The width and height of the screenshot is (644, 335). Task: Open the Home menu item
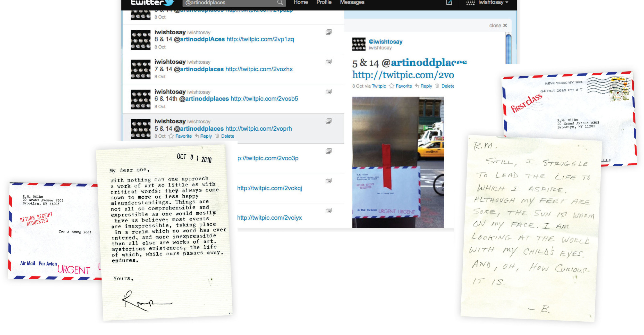coord(301,2)
